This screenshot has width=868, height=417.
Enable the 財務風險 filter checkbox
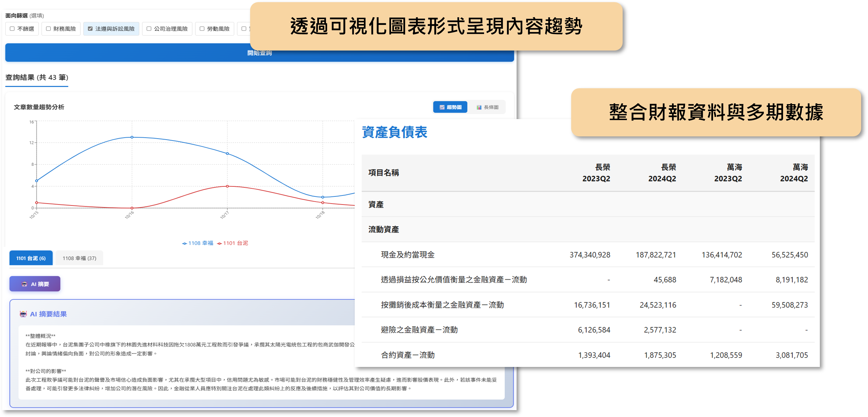(x=48, y=29)
